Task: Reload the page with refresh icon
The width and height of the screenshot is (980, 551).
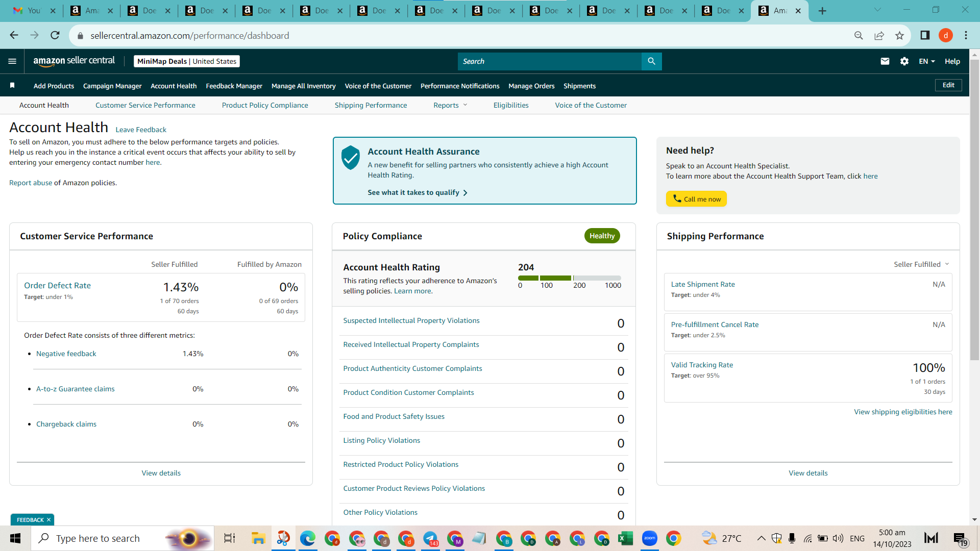Action: point(55,35)
